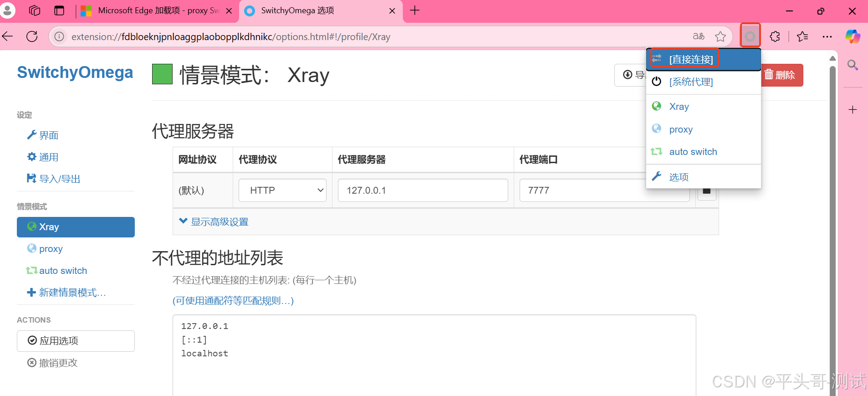Screen dimensions: 868x396
Task: Click the Favorites list icon
Action: pyautogui.click(x=802, y=36)
